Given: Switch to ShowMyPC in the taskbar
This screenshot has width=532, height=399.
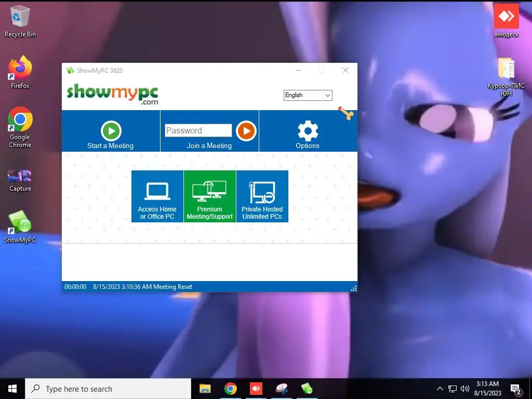Looking at the screenshot, I should (x=307, y=389).
